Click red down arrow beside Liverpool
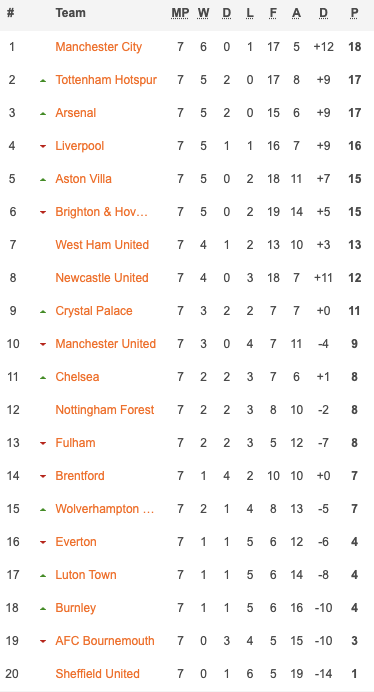Image resolution: width=374 pixels, height=692 pixels. [x=43, y=147]
